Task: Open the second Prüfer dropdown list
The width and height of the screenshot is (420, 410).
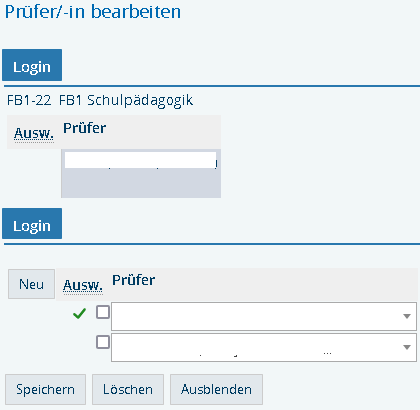Action: 264,347
